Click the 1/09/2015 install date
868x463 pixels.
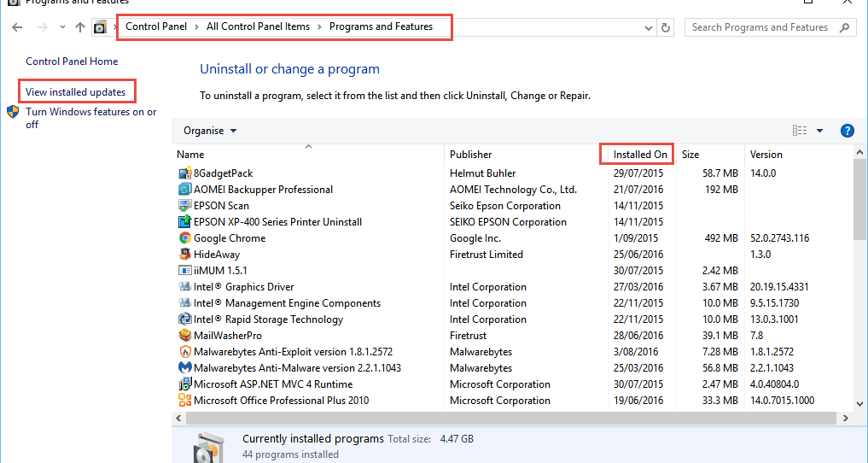point(636,238)
